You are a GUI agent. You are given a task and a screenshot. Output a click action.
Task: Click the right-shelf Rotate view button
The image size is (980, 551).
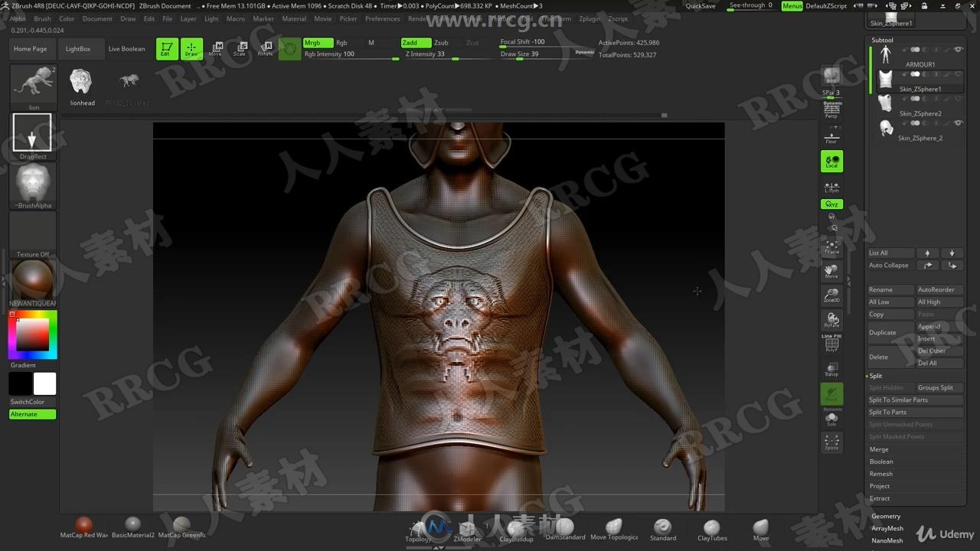831,320
